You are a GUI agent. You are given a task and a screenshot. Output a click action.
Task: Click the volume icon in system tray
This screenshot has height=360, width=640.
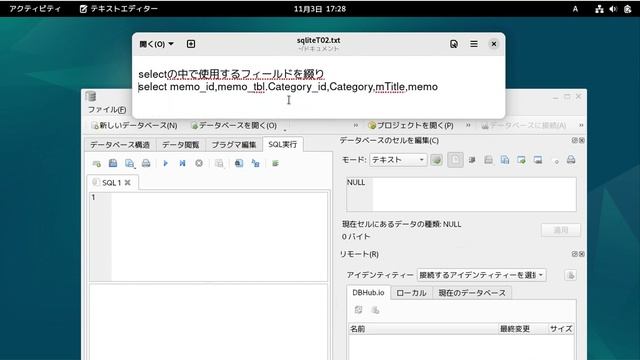click(x=613, y=9)
